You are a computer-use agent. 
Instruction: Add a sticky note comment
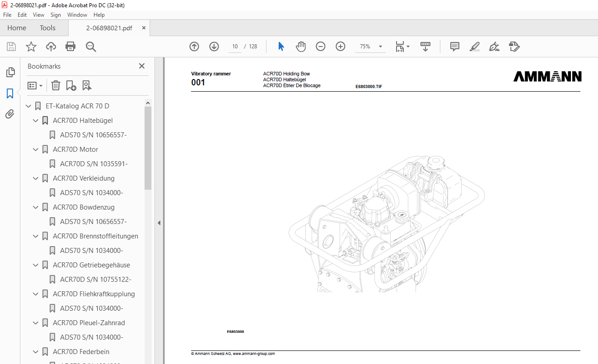point(455,47)
